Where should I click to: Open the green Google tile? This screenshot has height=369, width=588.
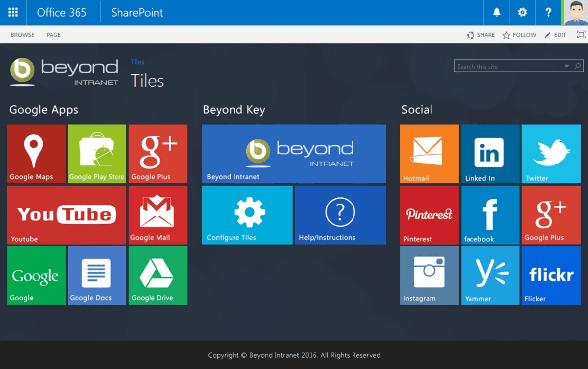37,276
